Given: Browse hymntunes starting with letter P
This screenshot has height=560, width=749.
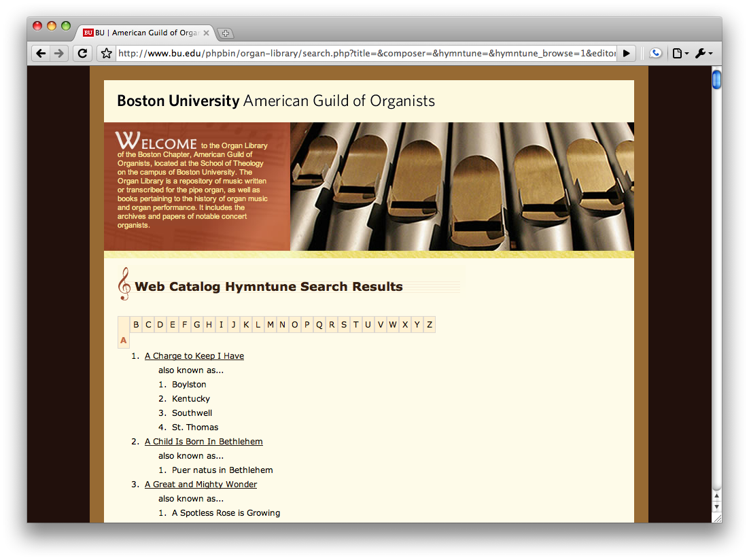Looking at the screenshot, I should pos(307,324).
